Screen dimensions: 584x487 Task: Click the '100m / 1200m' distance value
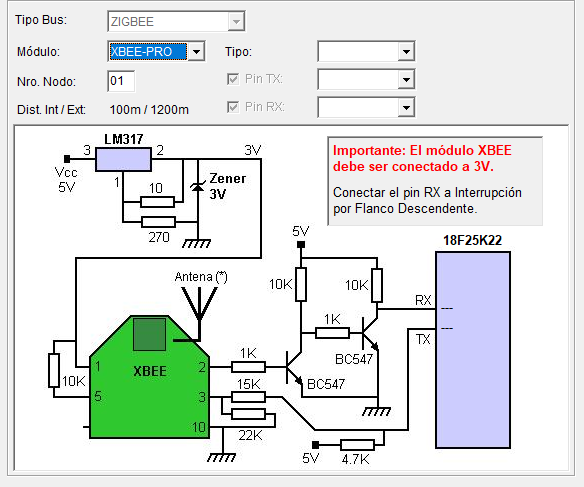149,110
